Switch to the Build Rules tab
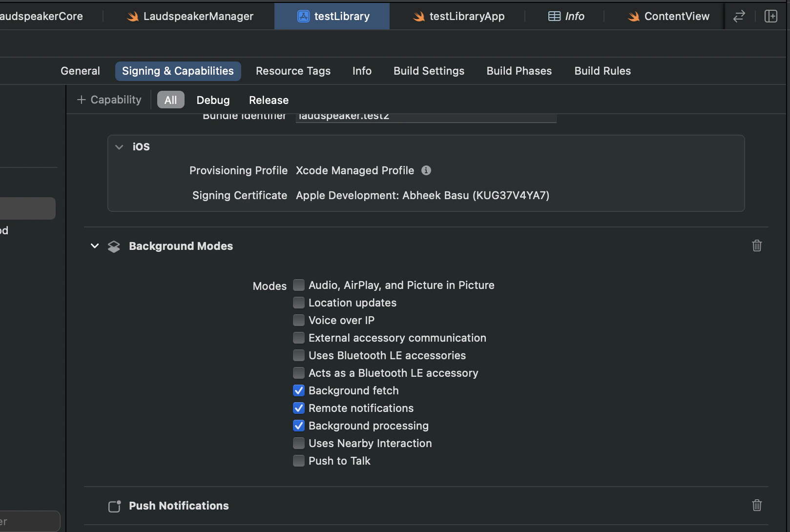The width and height of the screenshot is (790, 532). click(x=603, y=71)
